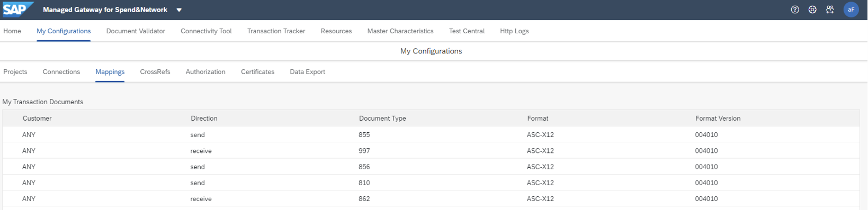868x210 pixels.
Task: Go to Master Characteristics tab
Action: click(400, 31)
